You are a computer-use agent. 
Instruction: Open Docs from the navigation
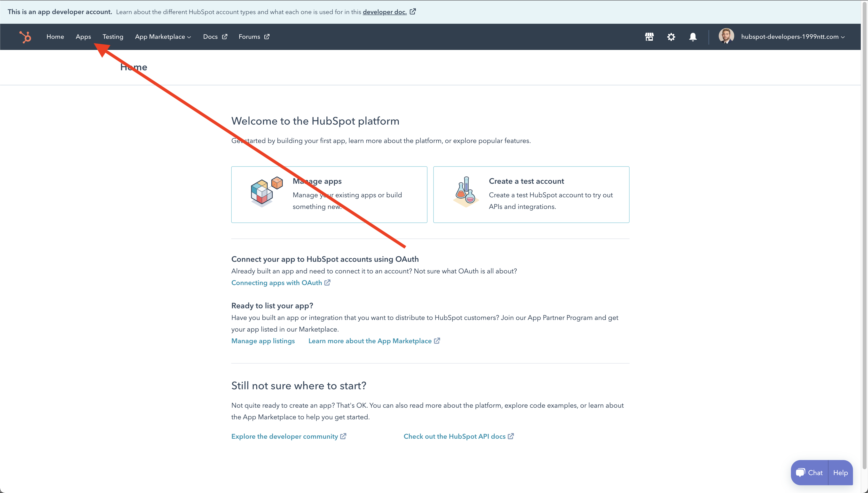(215, 37)
